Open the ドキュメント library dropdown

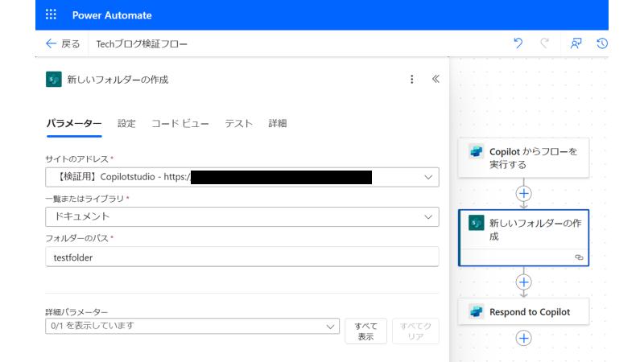click(x=242, y=216)
